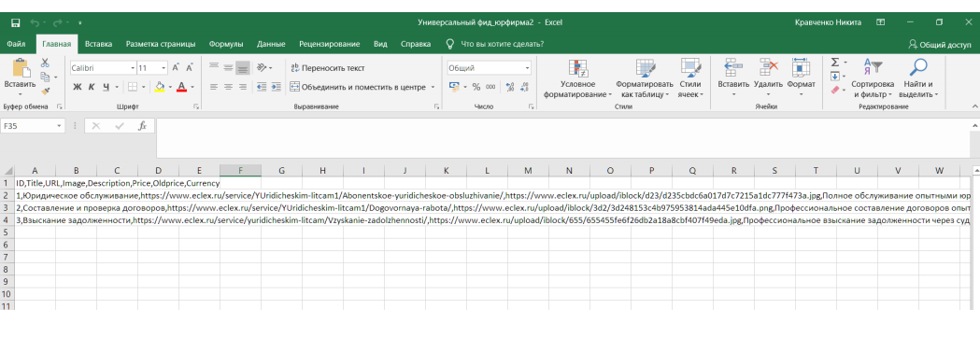Screen dimensions: 980x352
Task: Open the Общий number format dropdown
Action: 528,67
